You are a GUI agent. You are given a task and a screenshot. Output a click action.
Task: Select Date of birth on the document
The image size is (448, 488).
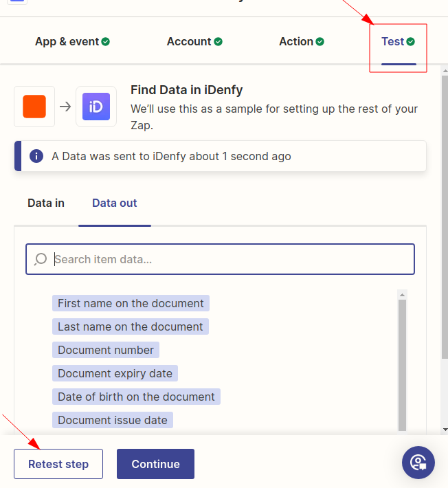pos(136,397)
